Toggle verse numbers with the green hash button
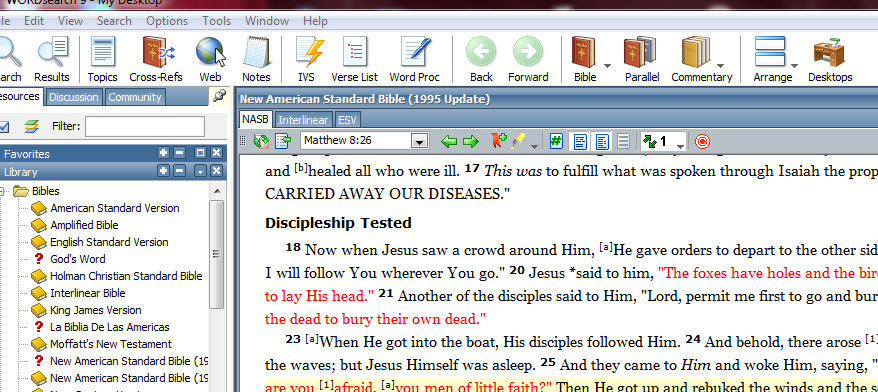Screen dimensions: 878x392 555,141
